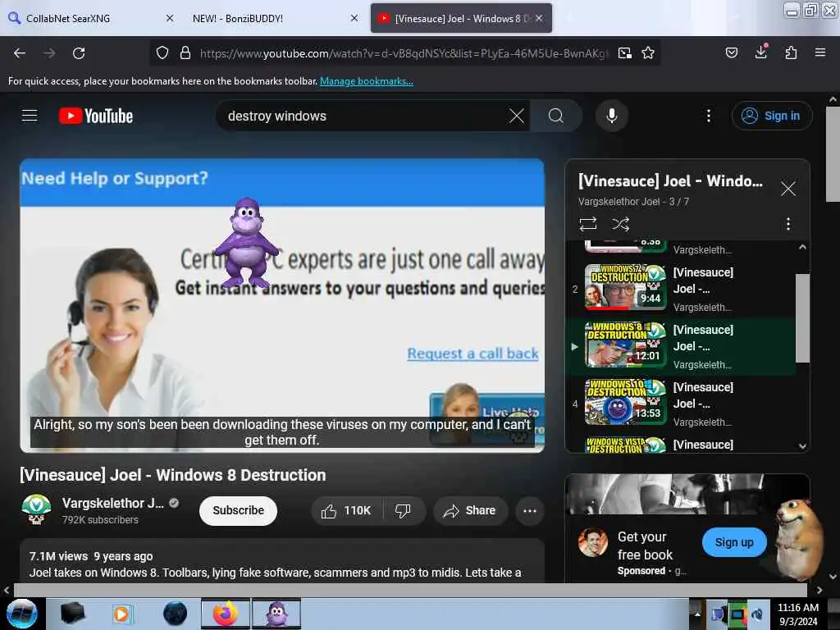Open BonziBuddy taskbar icon
The image size is (840, 630).
coord(276,614)
